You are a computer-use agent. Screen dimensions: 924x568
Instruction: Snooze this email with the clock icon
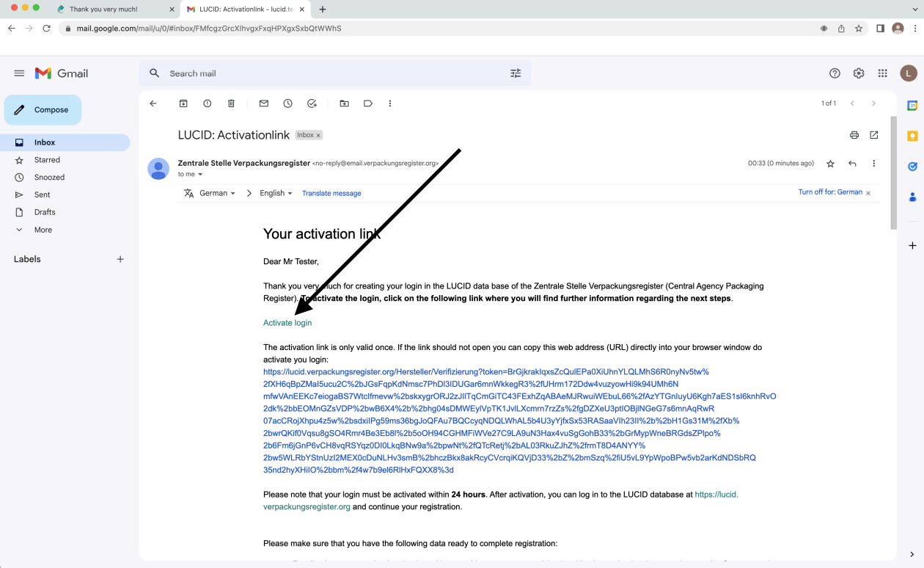pyautogui.click(x=288, y=103)
